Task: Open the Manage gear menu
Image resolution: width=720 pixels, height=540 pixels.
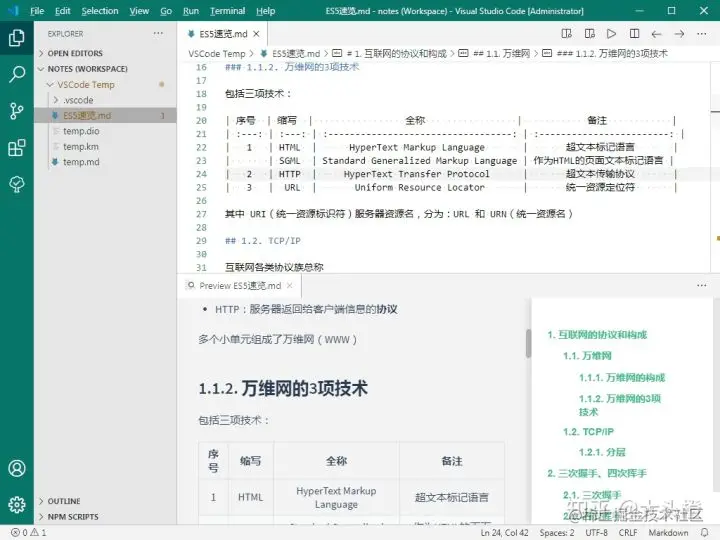Action: [x=17, y=505]
